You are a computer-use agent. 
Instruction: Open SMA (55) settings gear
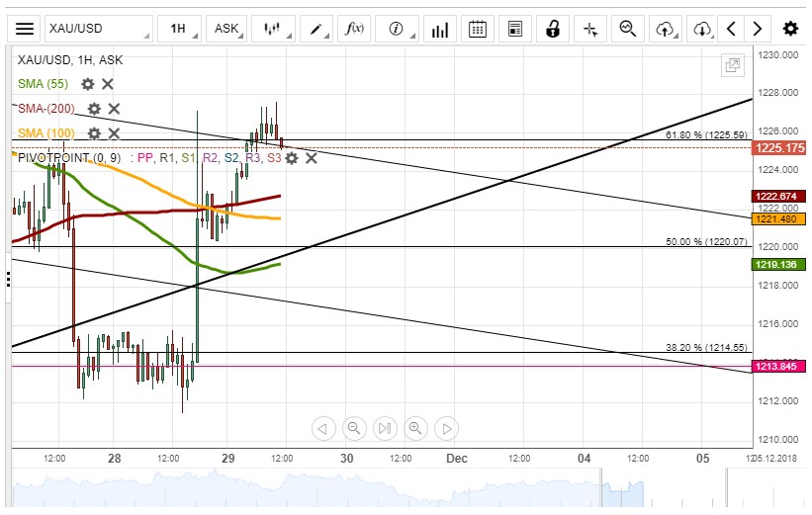88,84
